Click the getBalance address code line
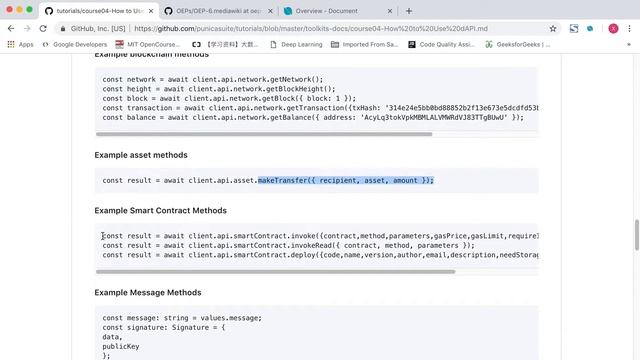 (x=313, y=118)
